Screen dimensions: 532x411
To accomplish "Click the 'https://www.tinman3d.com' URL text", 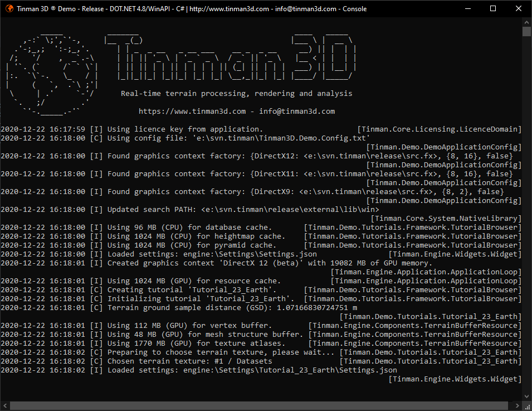I will pyautogui.click(x=192, y=112).
